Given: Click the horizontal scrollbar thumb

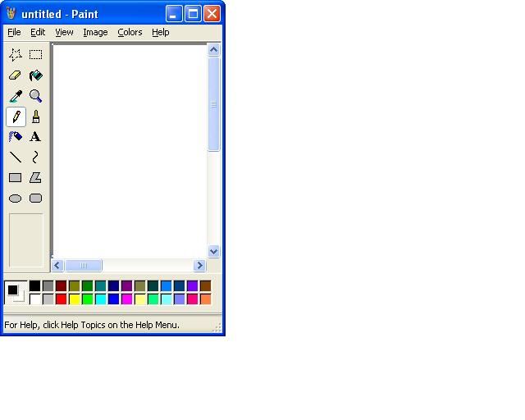Looking at the screenshot, I should [84, 266].
